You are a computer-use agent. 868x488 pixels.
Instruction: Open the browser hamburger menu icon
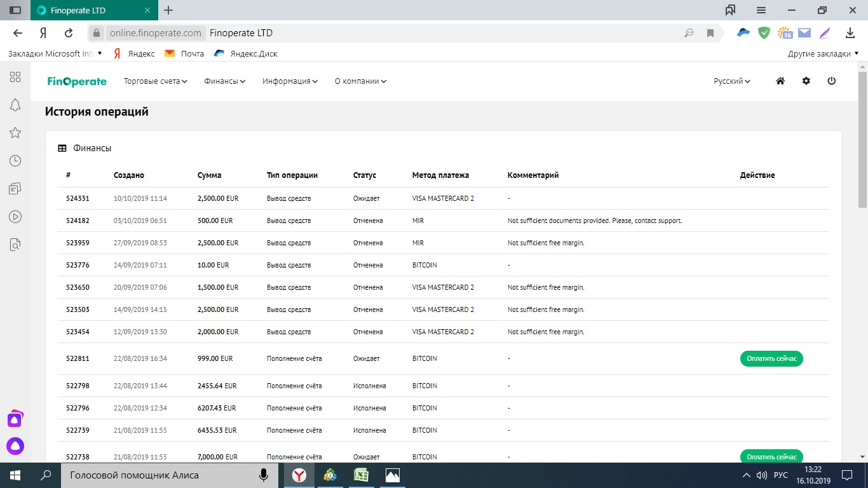pos(761,10)
